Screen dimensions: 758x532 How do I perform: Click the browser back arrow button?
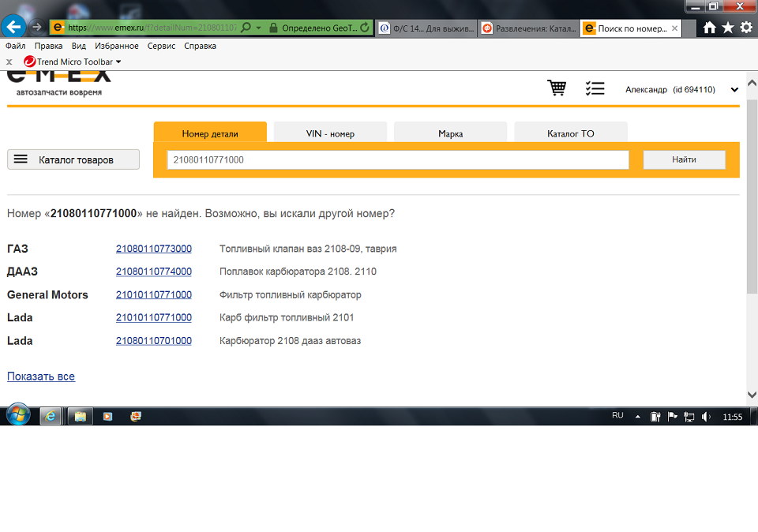[x=14, y=27]
